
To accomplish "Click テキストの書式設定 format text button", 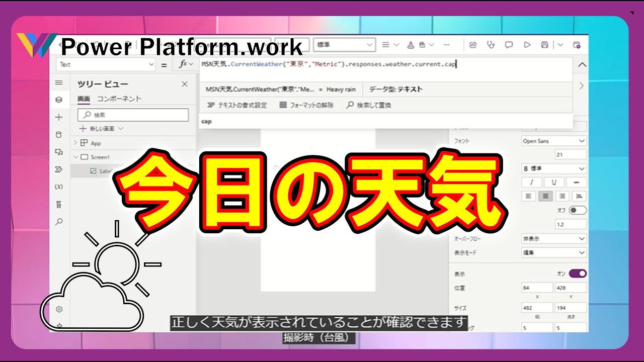I will click(237, 105).
